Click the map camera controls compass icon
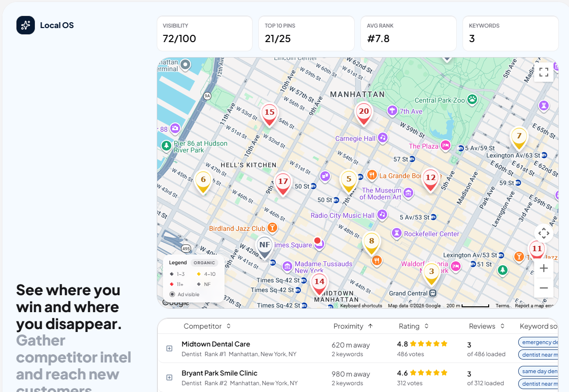This screenshot has width=569, height=392. (544, 233)
